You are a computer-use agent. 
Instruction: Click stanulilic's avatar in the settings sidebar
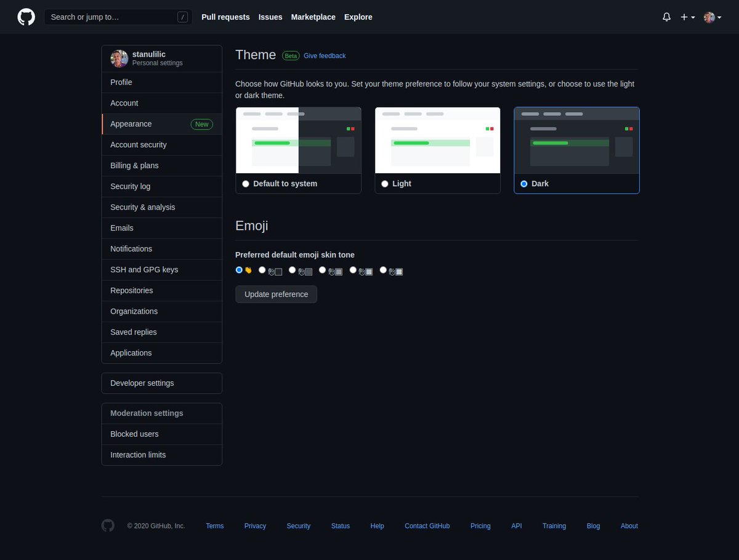pos(119,58)
